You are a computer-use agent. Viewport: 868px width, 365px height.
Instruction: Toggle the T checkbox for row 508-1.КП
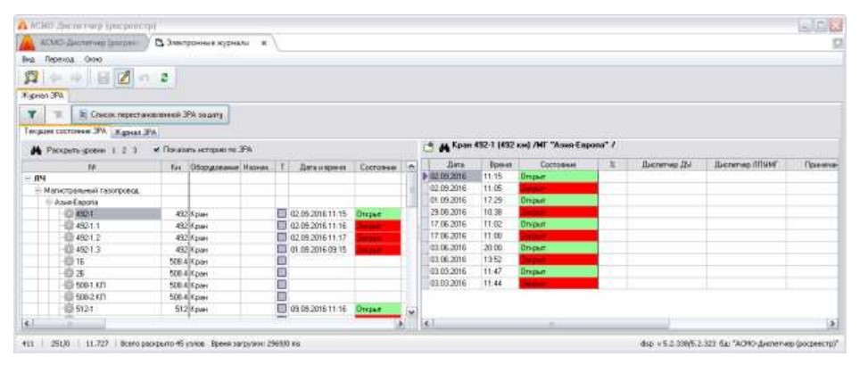pyautogui.click(x=282, y=285)
